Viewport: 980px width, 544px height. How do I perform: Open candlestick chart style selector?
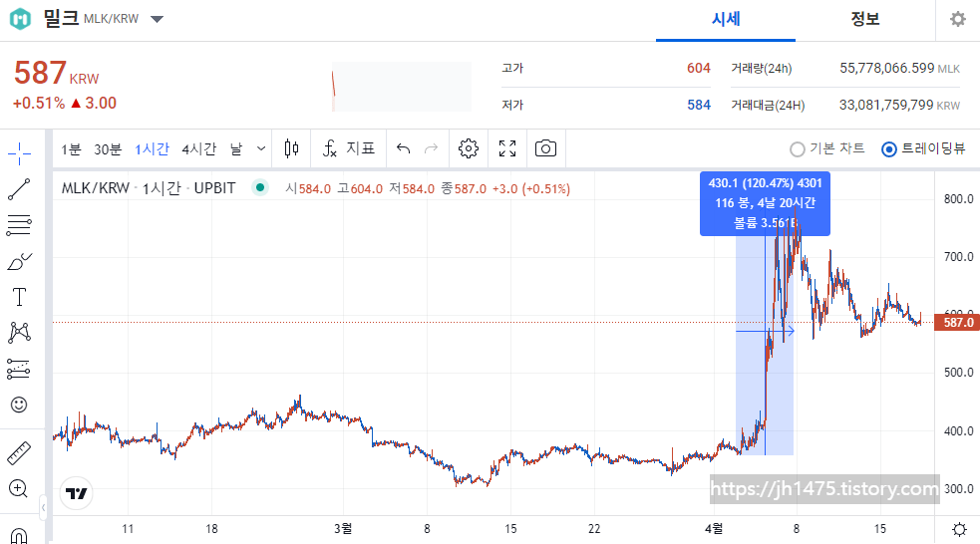pos(291,148)
